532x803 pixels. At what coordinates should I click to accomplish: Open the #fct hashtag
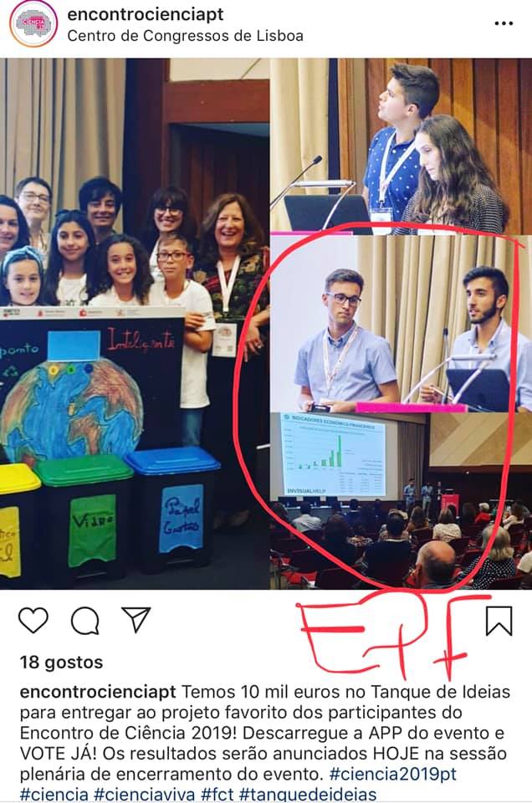tap(217, 794)
